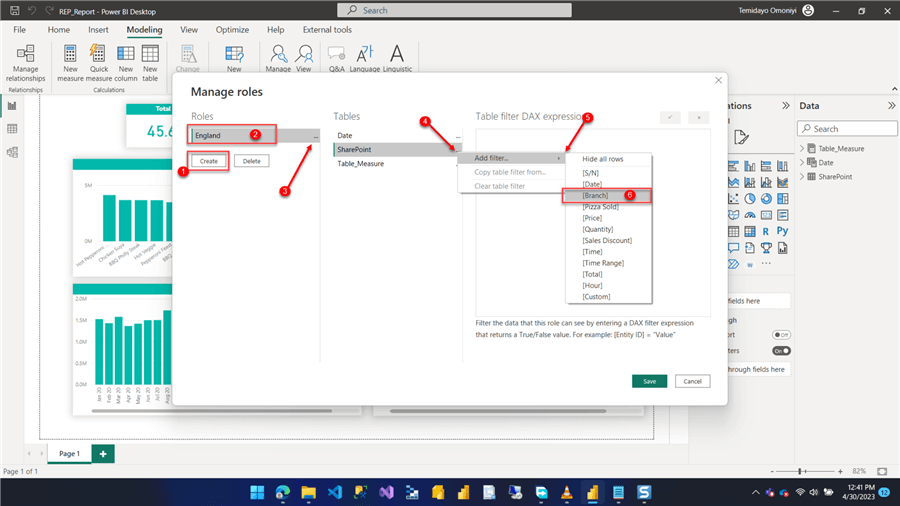Viewport: 900px width, 506px height.
Task: Switch to External tools ribbon tab
Action: pyautogui.click(x=327, y=30)
